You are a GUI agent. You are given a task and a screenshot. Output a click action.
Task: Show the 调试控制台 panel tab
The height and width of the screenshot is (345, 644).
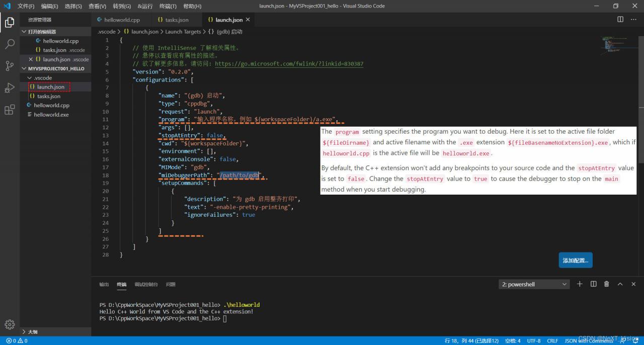point(146,284)
